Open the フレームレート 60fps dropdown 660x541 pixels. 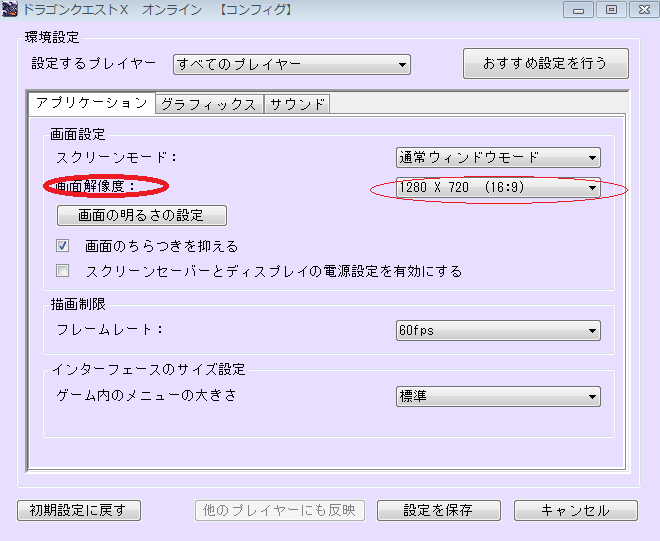click(x=498, y=330)
